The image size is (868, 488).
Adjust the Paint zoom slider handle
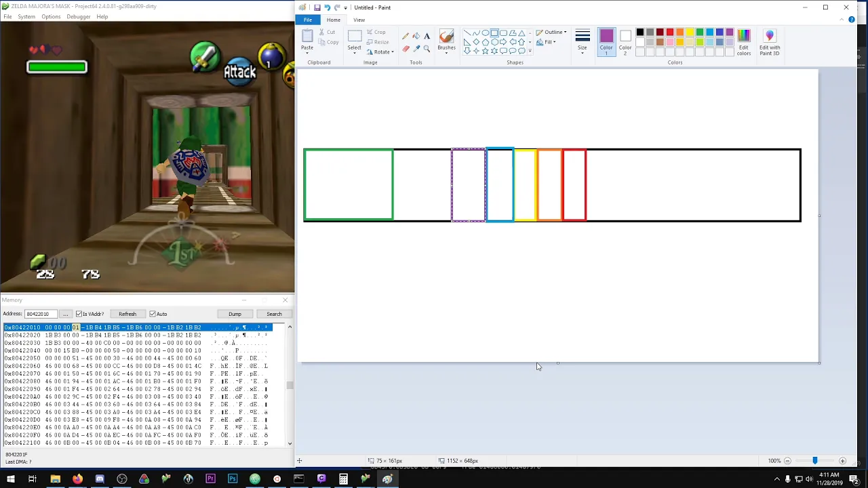(x=815, y=461)
